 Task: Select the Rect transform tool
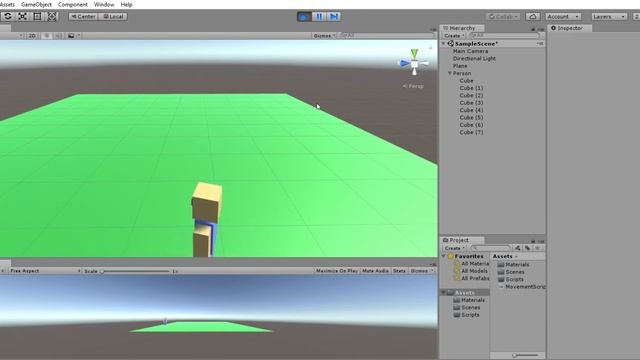[37, 16]
